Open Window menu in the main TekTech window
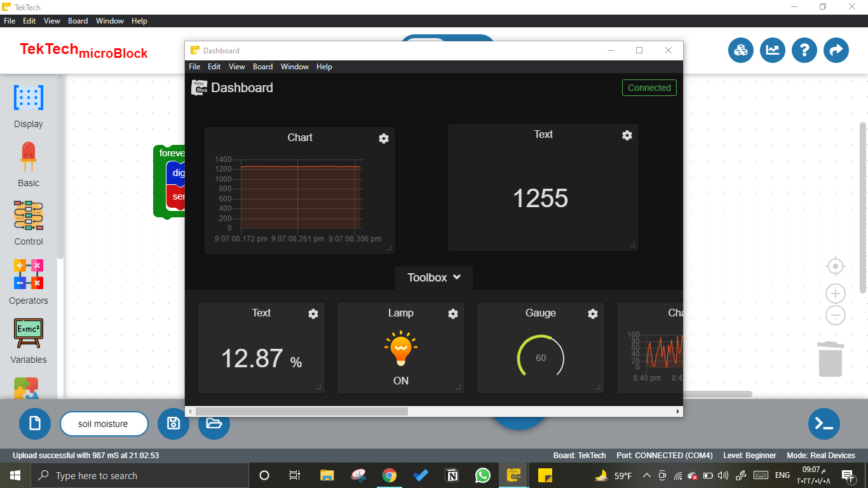The image size is (868, 488). [110, 21]
